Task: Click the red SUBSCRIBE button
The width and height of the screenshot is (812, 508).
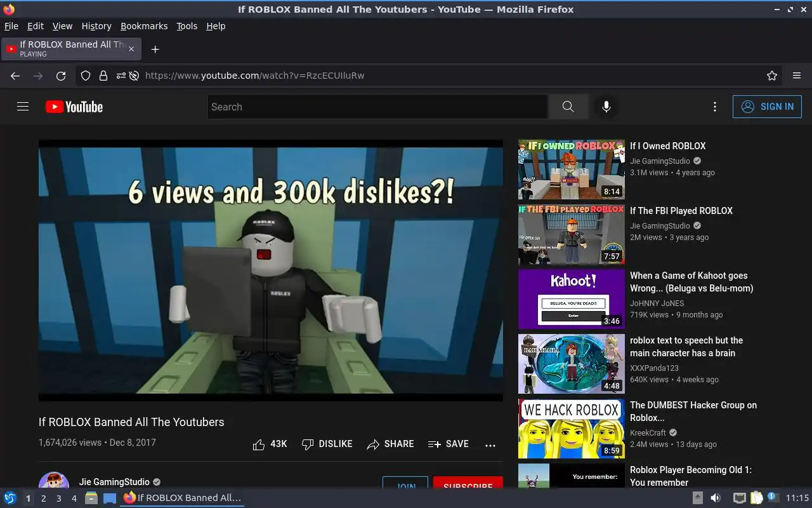Action: pyautogui.click(x=468, y=483)
